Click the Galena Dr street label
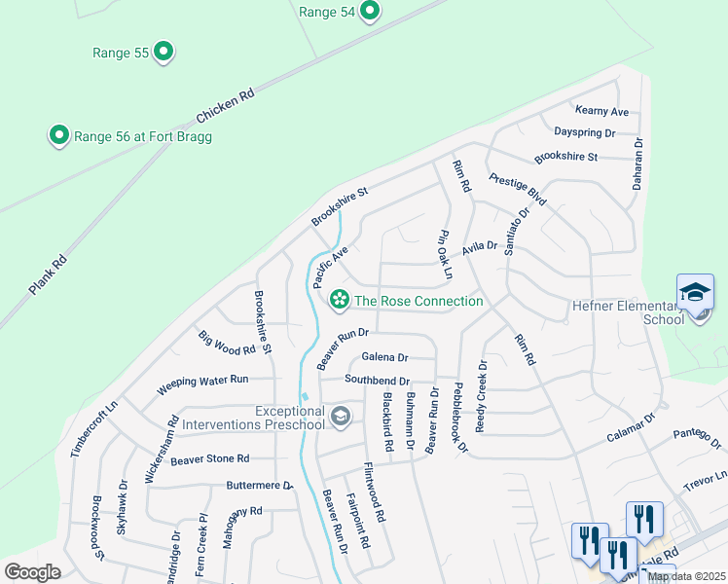 384,357
